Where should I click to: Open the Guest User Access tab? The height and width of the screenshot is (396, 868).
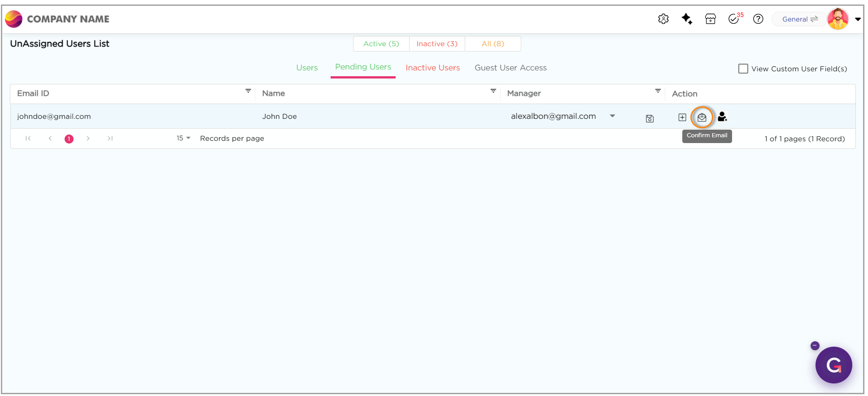pyautogui.click(x=510, y=68)
